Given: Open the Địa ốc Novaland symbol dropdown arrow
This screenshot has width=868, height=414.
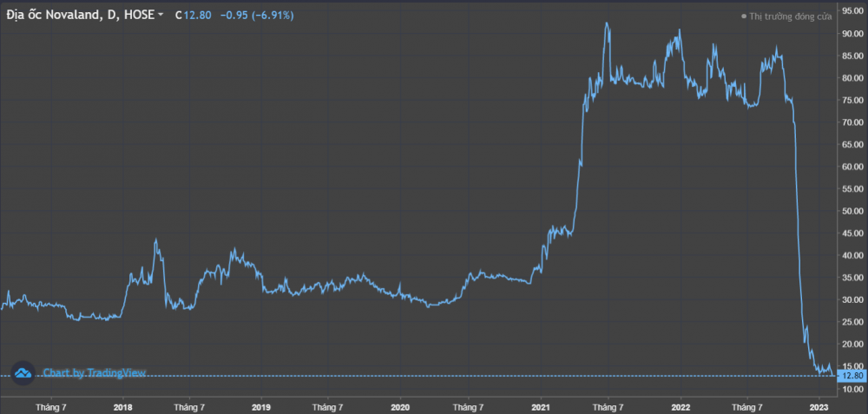Looking at the screenshot, I should pos(161,15).
